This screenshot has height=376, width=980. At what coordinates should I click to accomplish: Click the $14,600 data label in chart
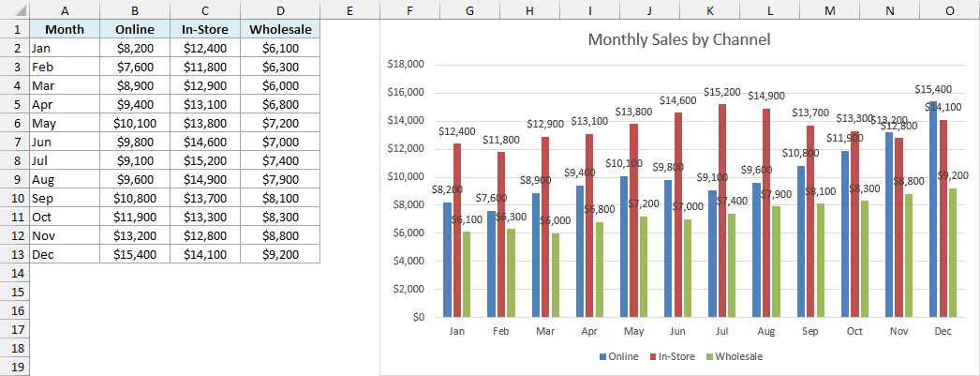tap(678, 100)
